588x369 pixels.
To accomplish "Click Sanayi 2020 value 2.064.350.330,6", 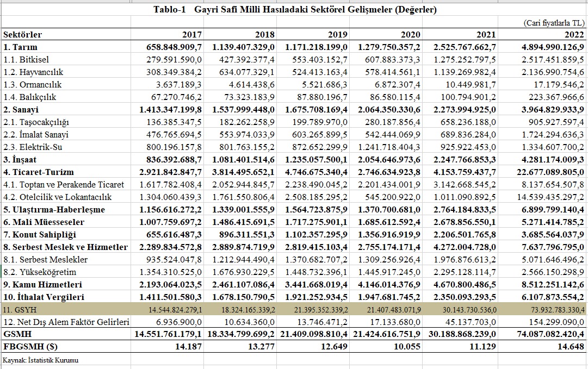I will 389,110.
